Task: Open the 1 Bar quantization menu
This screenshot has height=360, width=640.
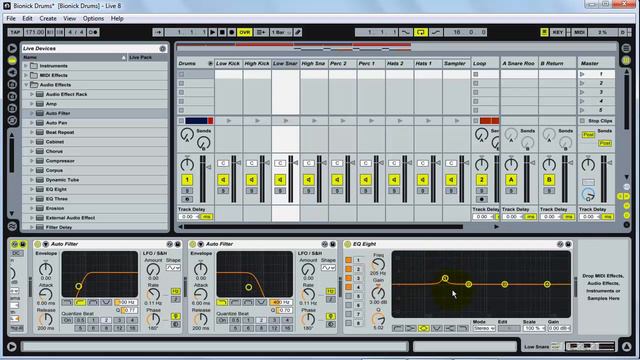Action: 281,32
